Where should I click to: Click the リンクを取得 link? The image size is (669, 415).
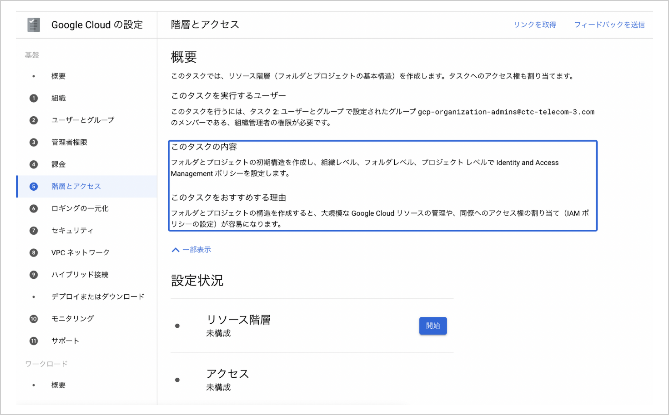point(535,25)
